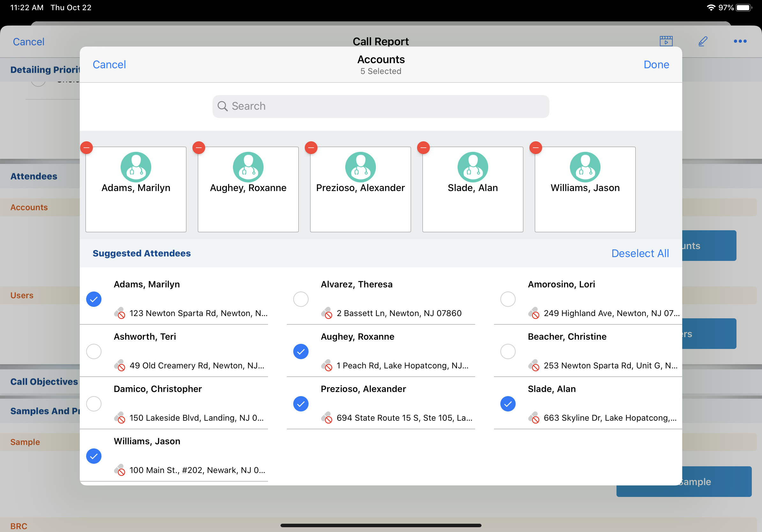Tap red minus on Williams, Jason card
762x532 pixels.
(536, 148)
